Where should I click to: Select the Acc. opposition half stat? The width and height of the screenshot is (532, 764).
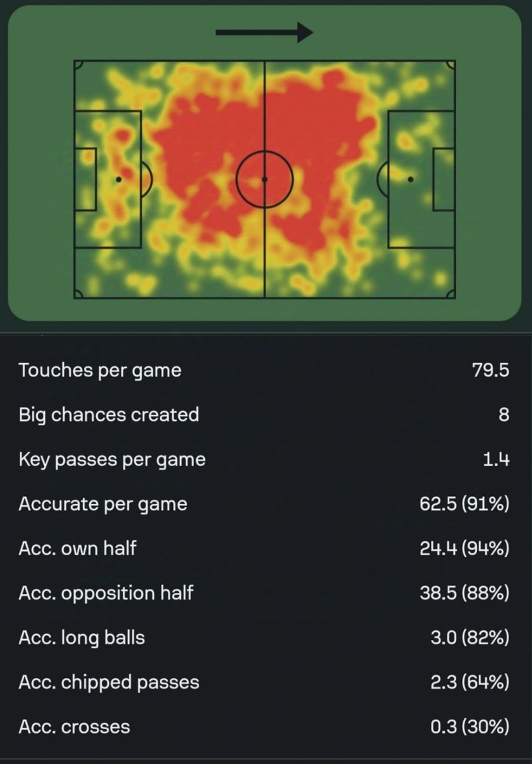[x=265, y=593]
